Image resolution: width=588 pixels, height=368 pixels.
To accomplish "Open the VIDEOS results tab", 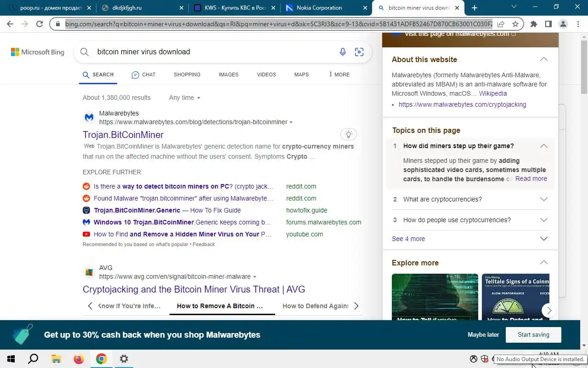I will pos(266,75).
